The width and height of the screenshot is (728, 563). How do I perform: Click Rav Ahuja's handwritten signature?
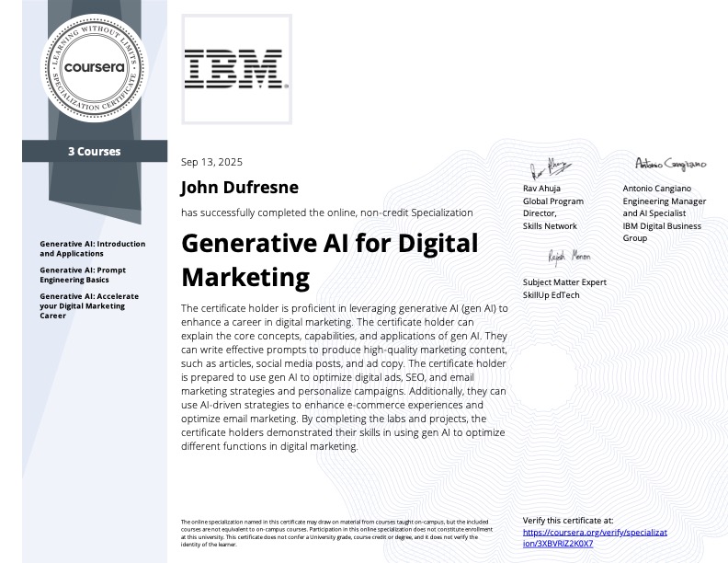551,168
